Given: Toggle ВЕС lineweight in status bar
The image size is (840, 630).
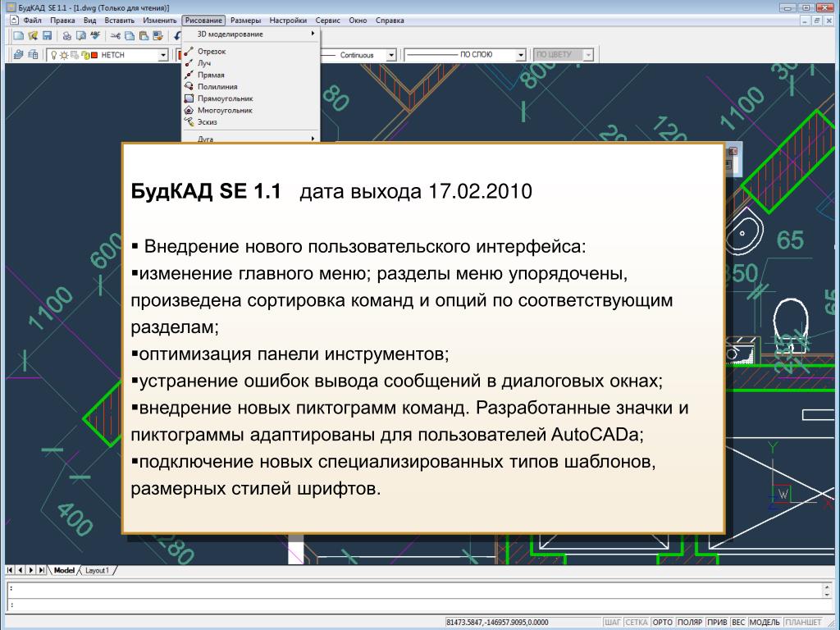Looking at the screenshot, I should point(738,623).
